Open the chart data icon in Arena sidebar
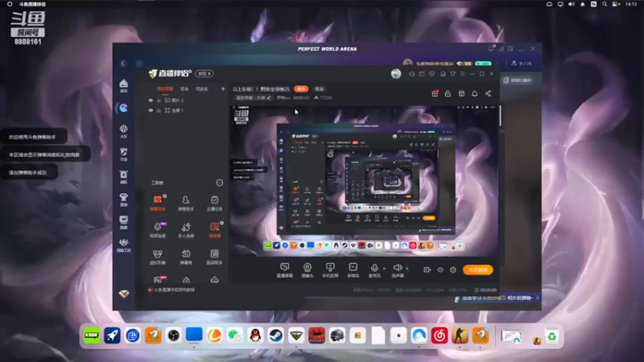 click(124, 222)
